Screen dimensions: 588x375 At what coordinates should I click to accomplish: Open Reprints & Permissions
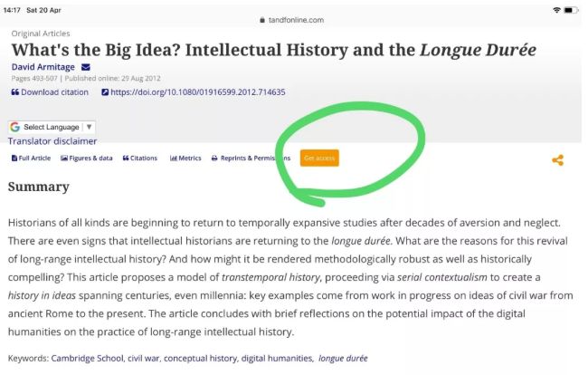251,159
